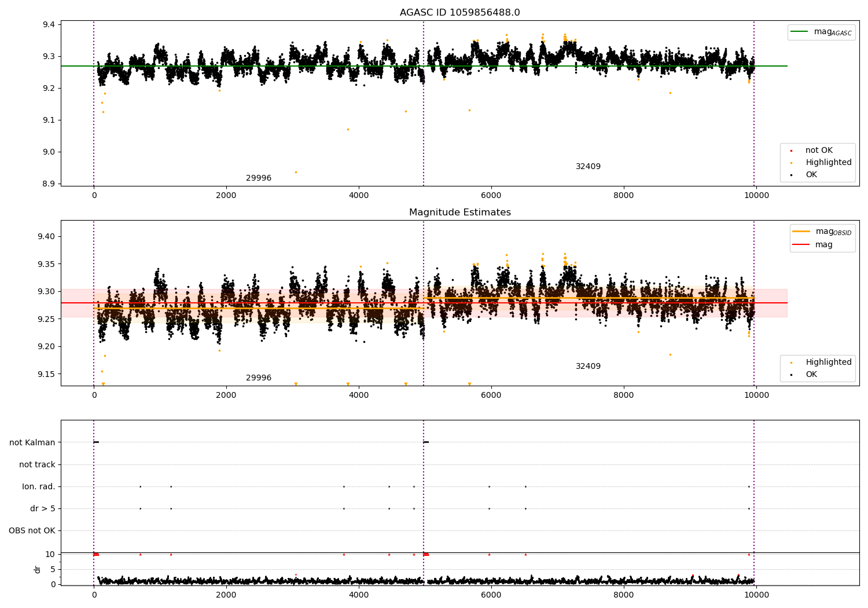Click the 'Ion. rad.' axis label

pos(39,487)
